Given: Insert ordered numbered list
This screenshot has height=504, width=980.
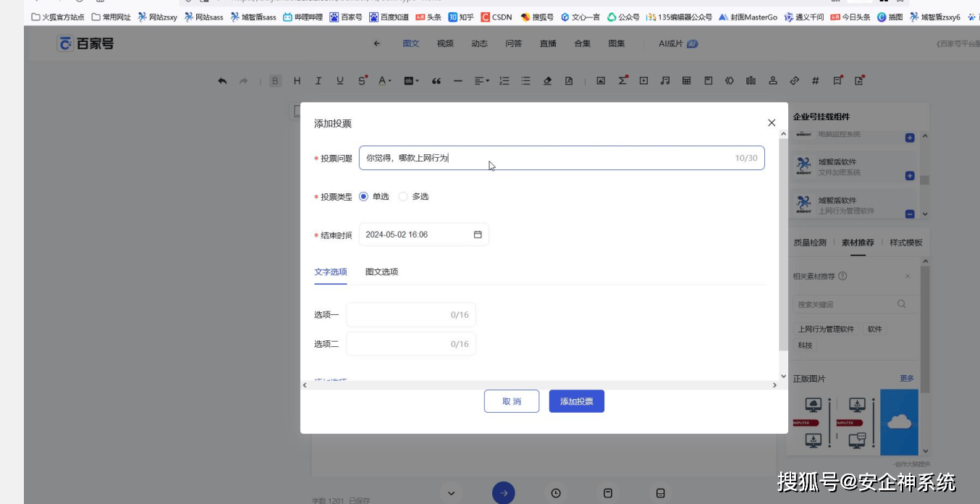Looking at the screenshot, I should tap(504, 81).
